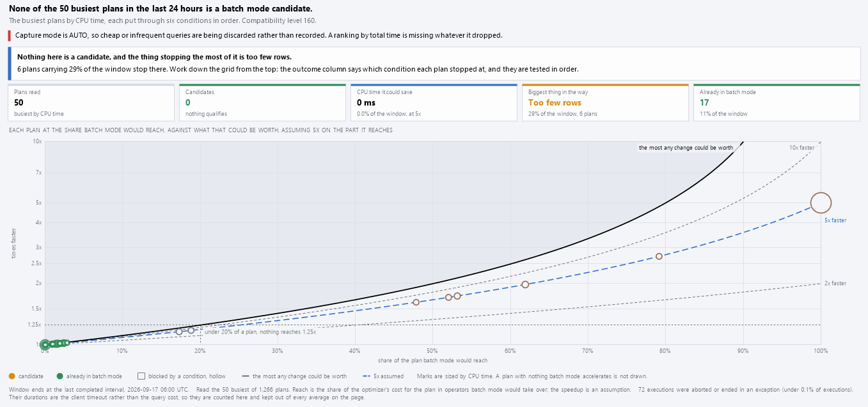The height and width of the screenshot is (407, 868).
Task: Click the Window ends at the last completed interval footnote
Action: coord(99,389)
